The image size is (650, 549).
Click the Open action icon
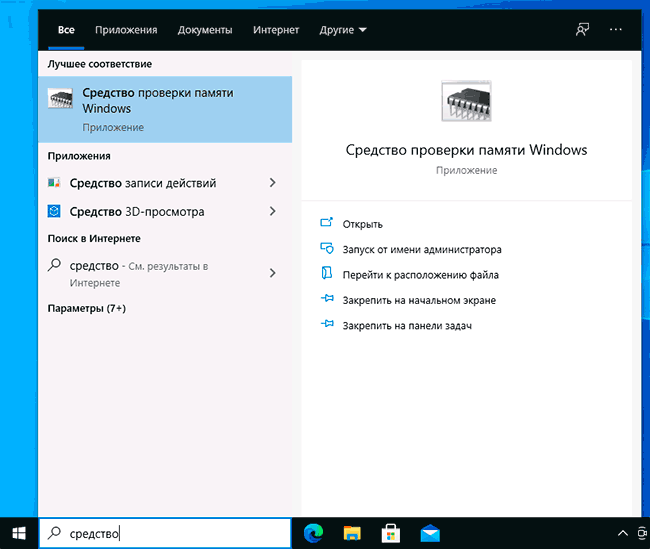(327, 223)
